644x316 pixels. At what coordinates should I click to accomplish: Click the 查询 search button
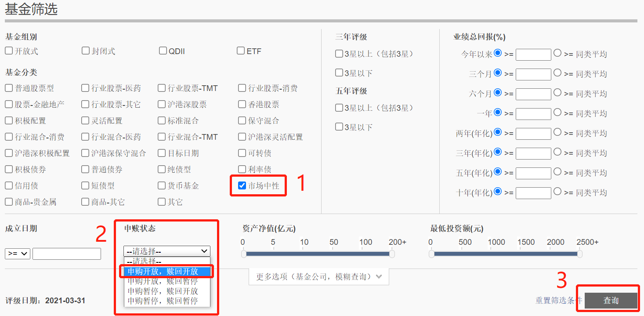pos(611,300)
